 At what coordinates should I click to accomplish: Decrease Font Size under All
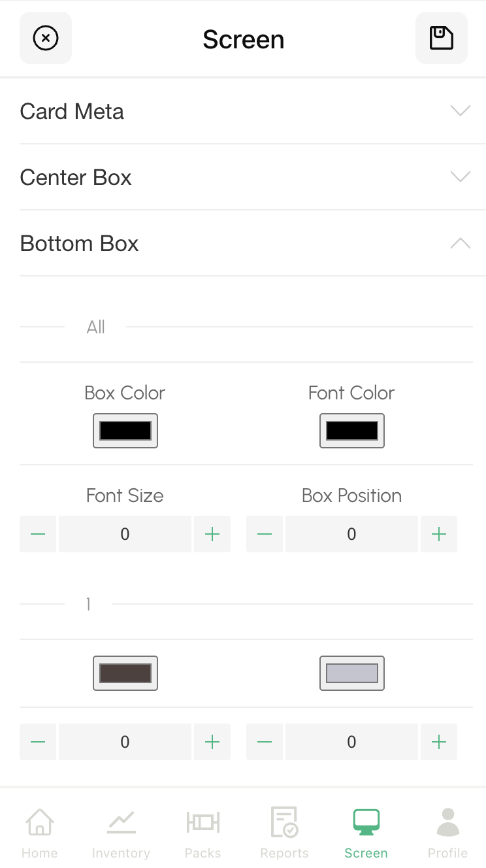click(x=38, y=534)
